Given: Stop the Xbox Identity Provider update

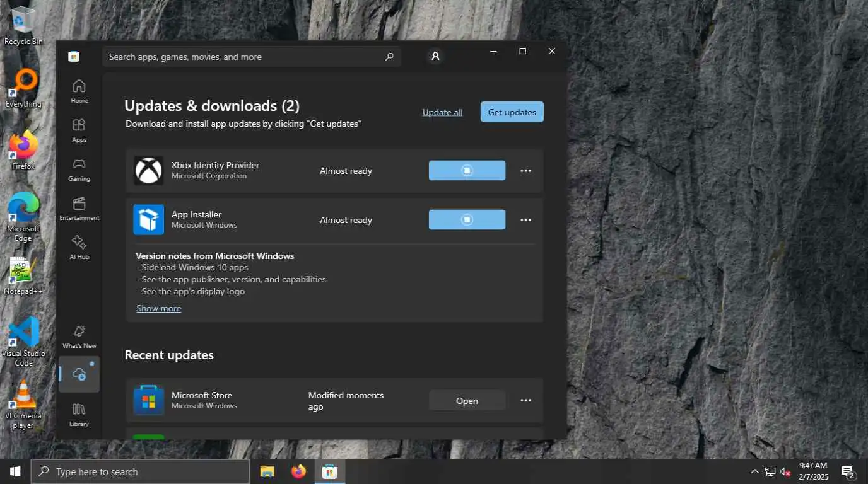Looking at the screenshot, I should [x=467, y=171].
